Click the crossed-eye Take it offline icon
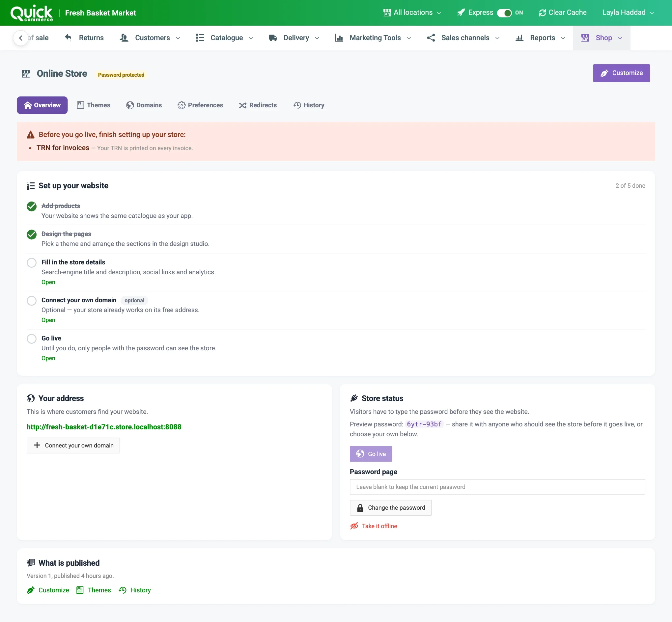 coord(354,526)
